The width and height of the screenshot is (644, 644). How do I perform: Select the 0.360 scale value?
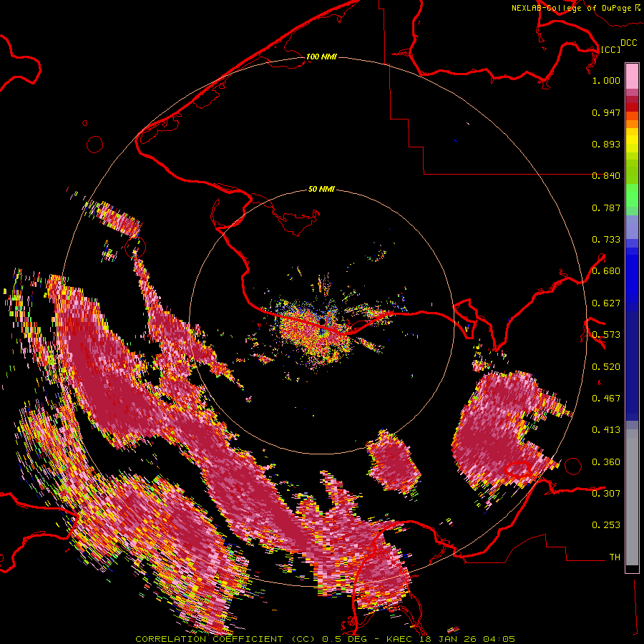(606, 462)
